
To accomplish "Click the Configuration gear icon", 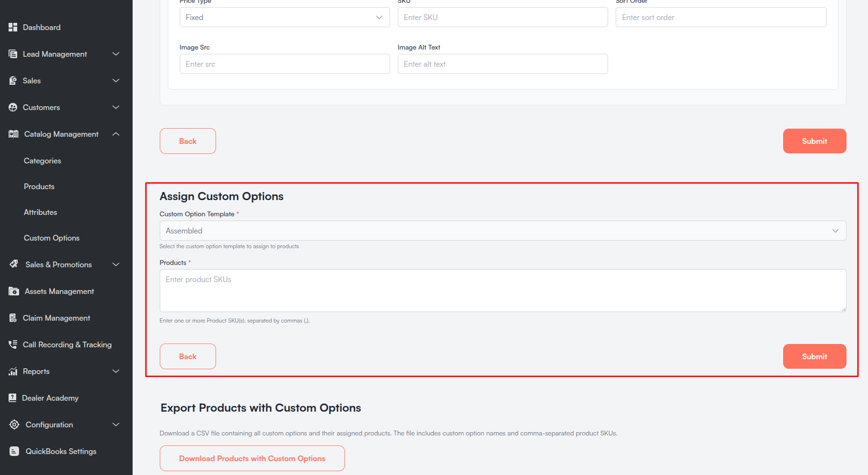I will click(x=14, y=424).
